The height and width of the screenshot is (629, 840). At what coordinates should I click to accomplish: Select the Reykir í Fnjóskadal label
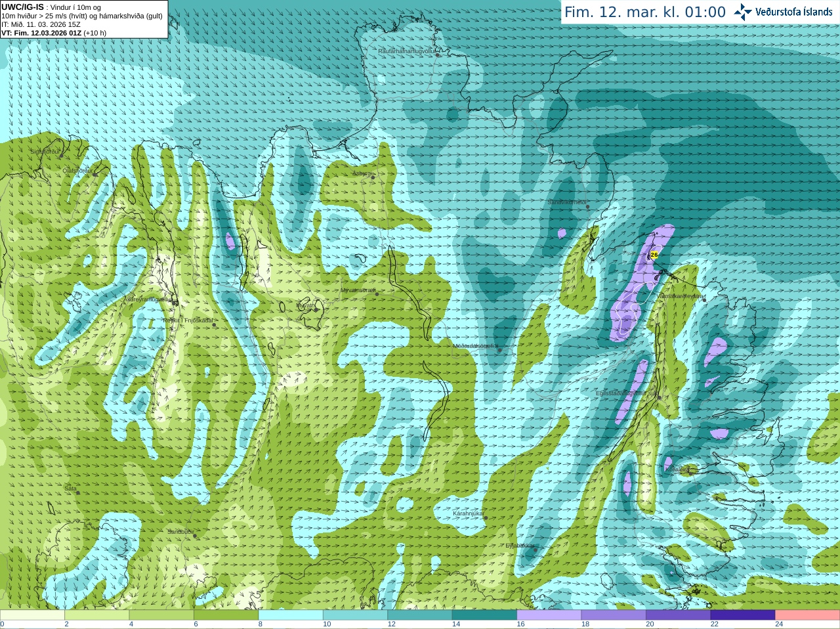click(188, 320)
